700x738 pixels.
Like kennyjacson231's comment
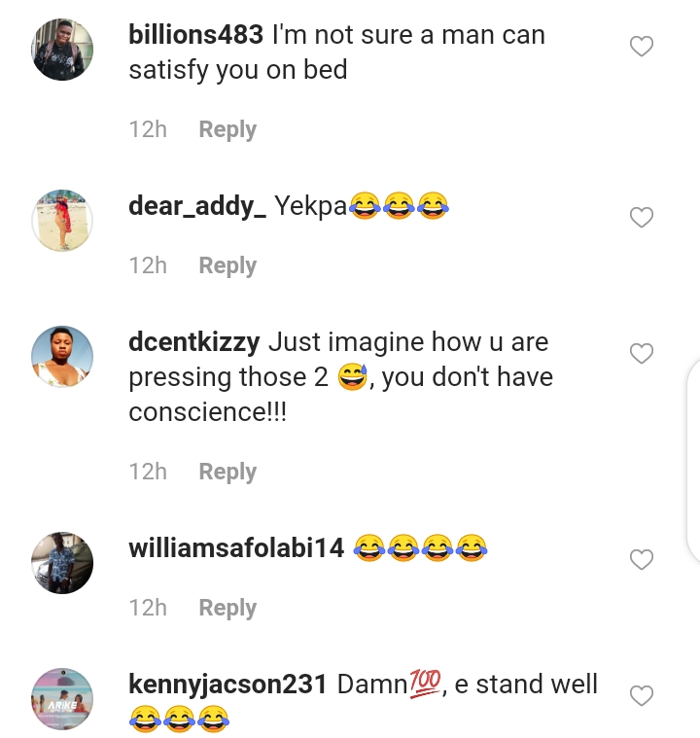(642, 696)
